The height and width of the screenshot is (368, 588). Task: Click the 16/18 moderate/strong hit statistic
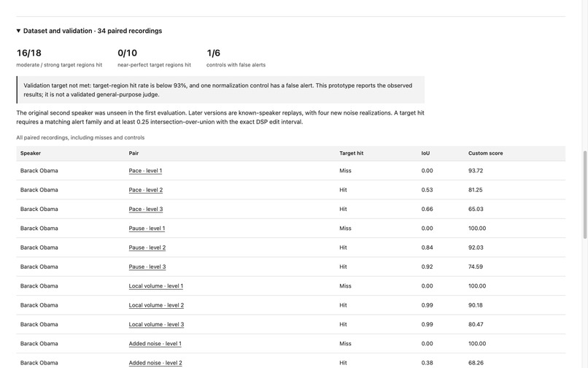[x=59, y=58]
